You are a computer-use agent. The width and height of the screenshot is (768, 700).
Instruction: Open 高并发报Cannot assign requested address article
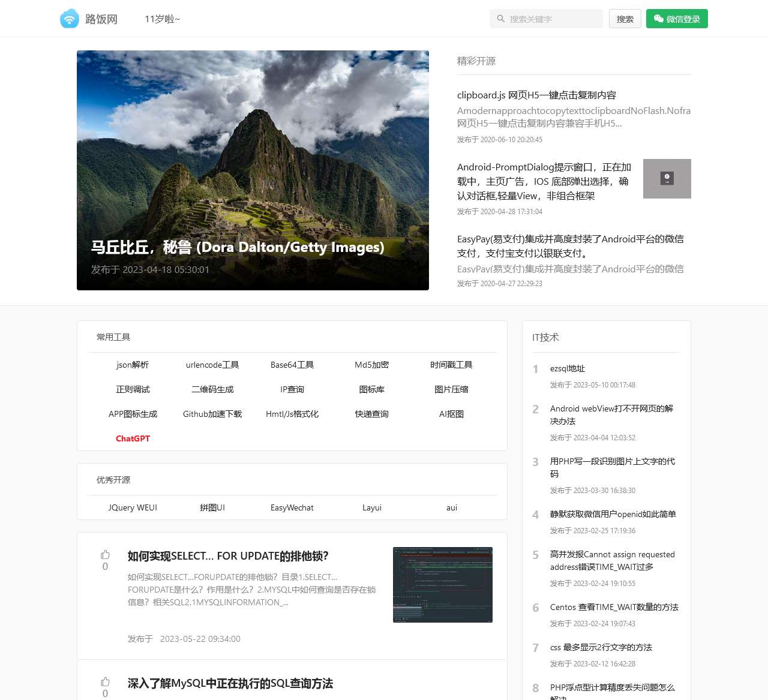click(x=613, y=560)
